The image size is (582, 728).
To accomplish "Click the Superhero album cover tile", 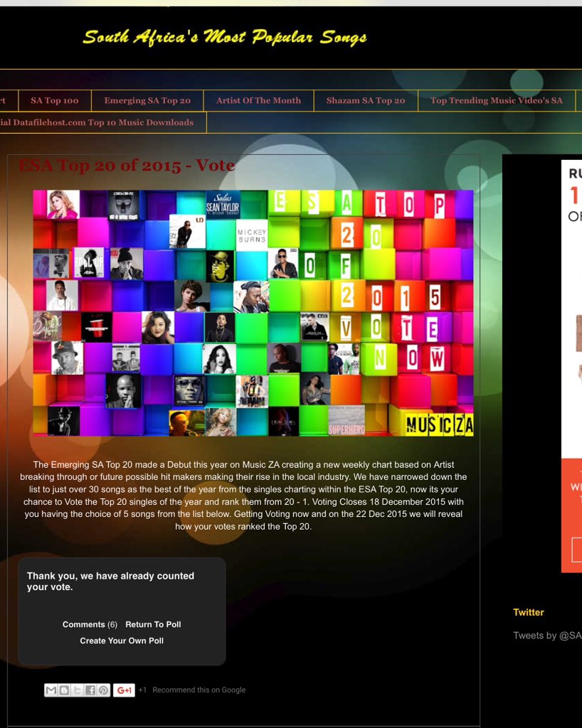I will (x=346, y=421).
